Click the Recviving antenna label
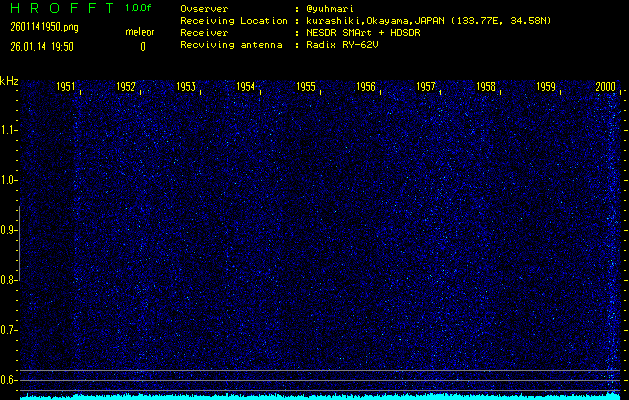The height and width of the screenshot is (400, 629). [x=231, y=45]
